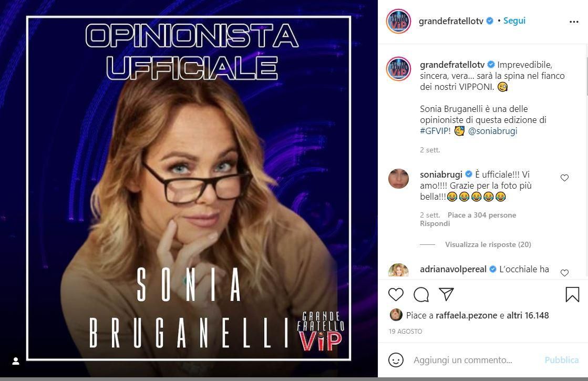Open adrianavolpereal commenter avatar
Image resolution: width=588 pixels, height=381 pixels.
[x=398, y=270]
